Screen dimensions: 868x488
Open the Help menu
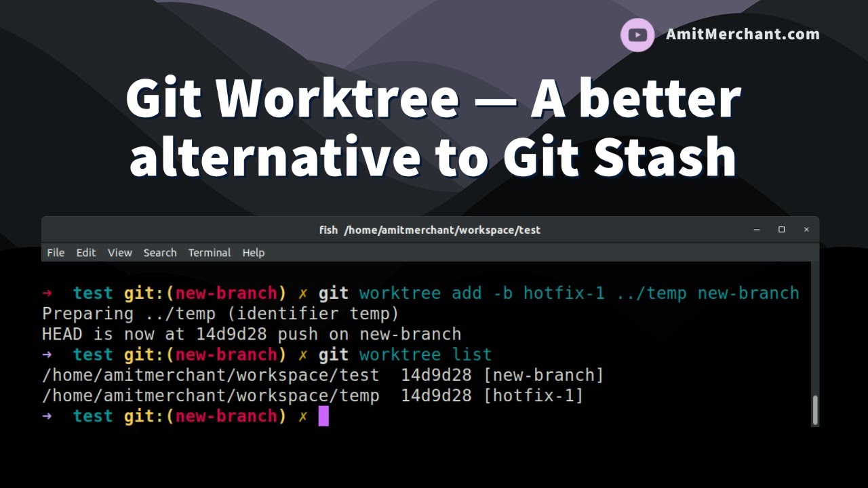click(x=254, y=253)
